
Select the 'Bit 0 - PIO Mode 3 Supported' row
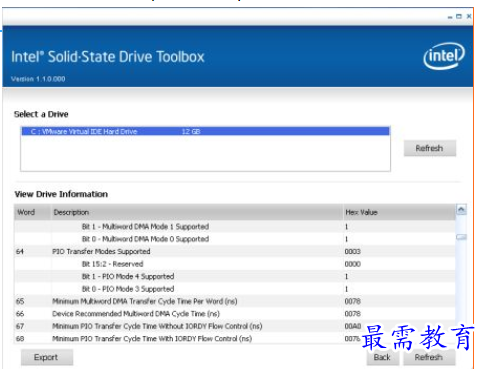pos(235,289)
